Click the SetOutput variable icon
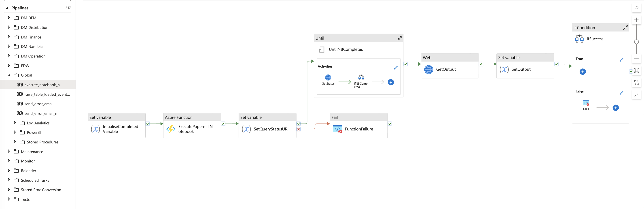644x209 pixels. (x=504, y=69)
